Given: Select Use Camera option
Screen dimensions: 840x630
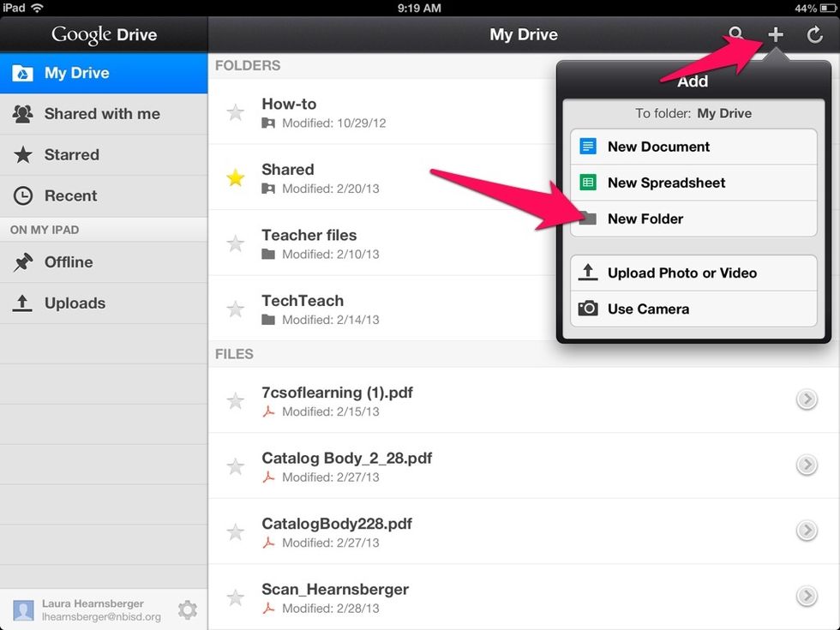Looking at the screenshot, I should pyautogui.click(x=693, y=309).
